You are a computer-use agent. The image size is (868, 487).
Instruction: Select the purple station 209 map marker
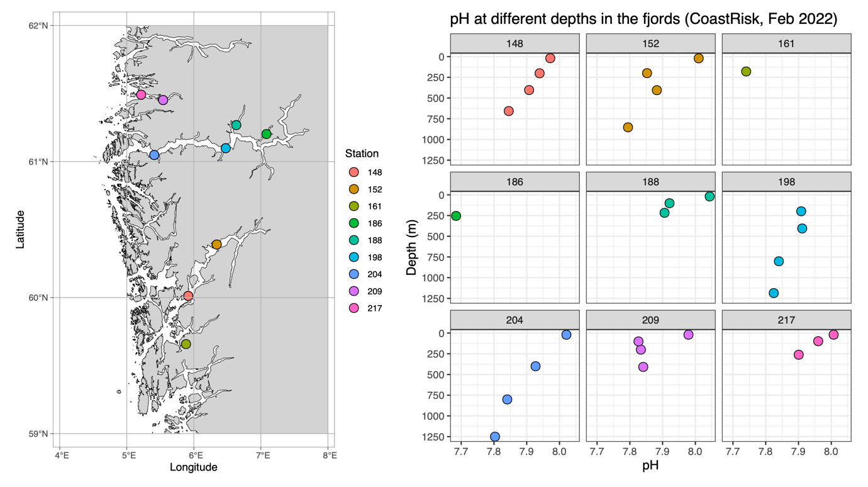tap(163, 100)
